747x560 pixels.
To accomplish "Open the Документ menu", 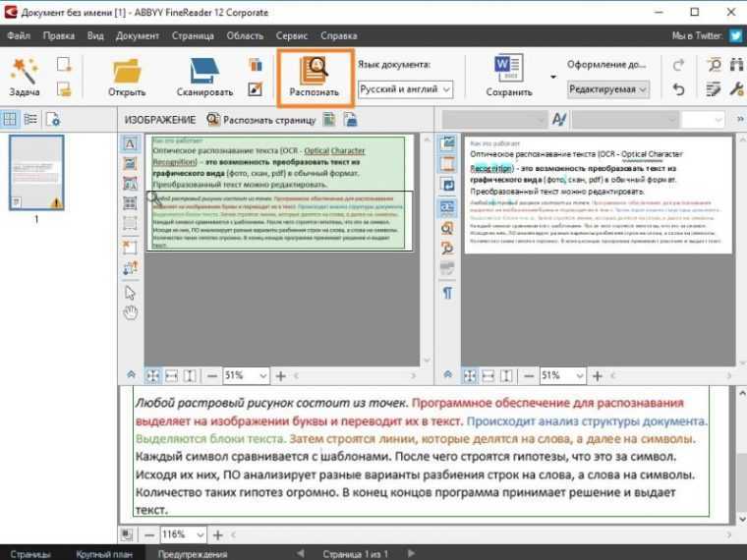I will coord(138,35).
